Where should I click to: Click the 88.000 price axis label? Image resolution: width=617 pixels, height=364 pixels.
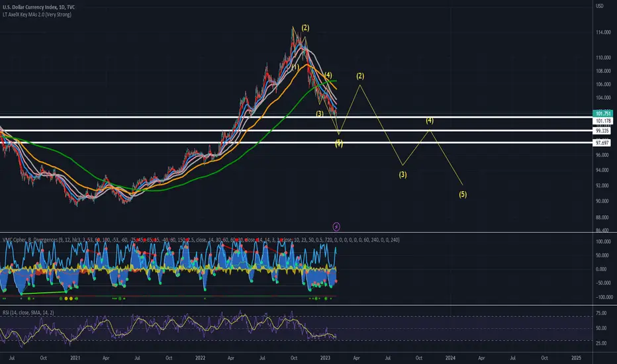[602, 217]
